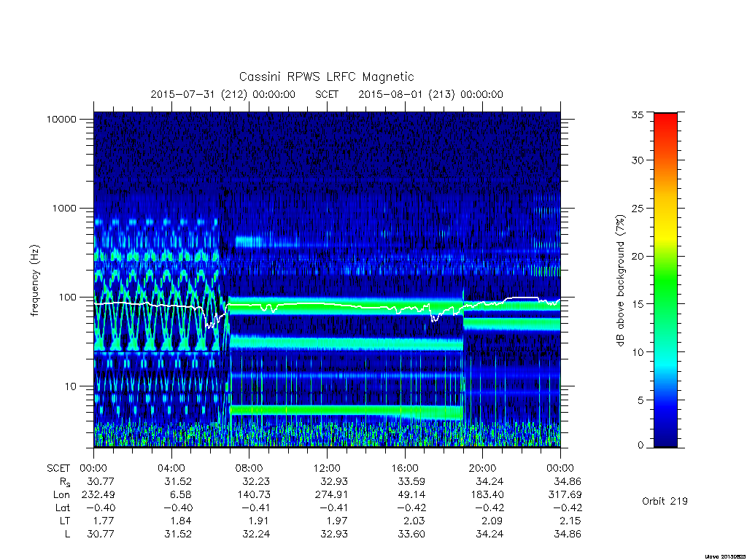Click the 'LT' row label
747x560 pixels.
[x=64, y=521]
